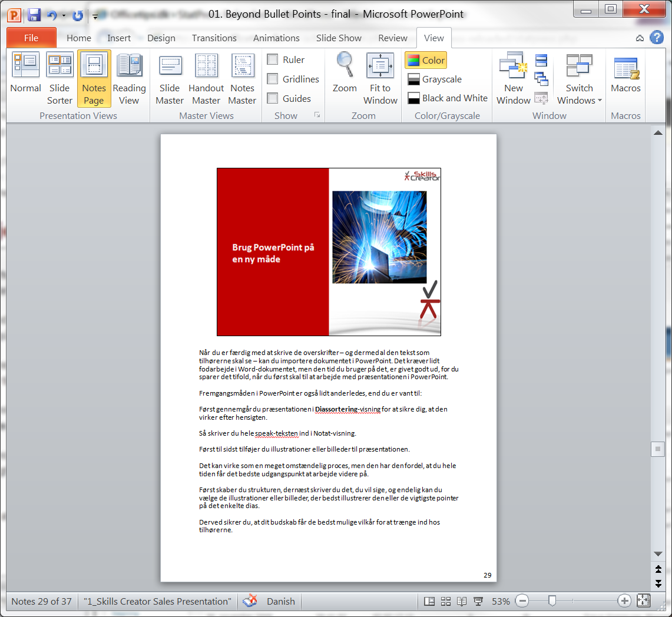
Task: Open the Show group dialog launcher
Action: (317, 115)
